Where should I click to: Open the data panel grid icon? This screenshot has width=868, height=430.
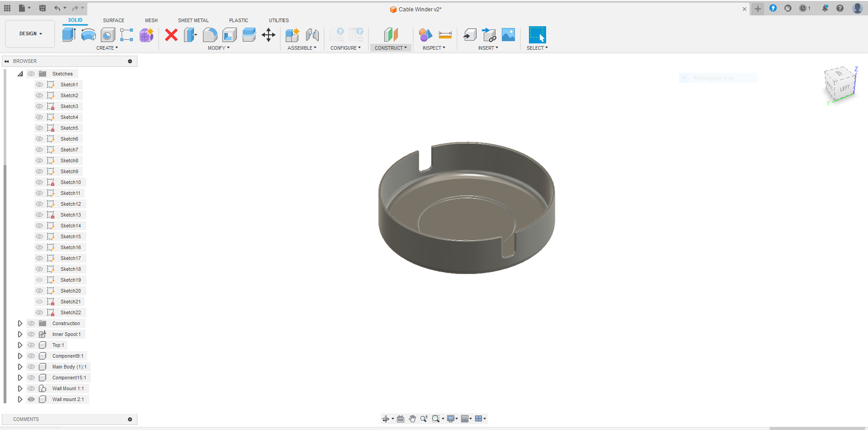pyautogui.click(x=7, y=8)
